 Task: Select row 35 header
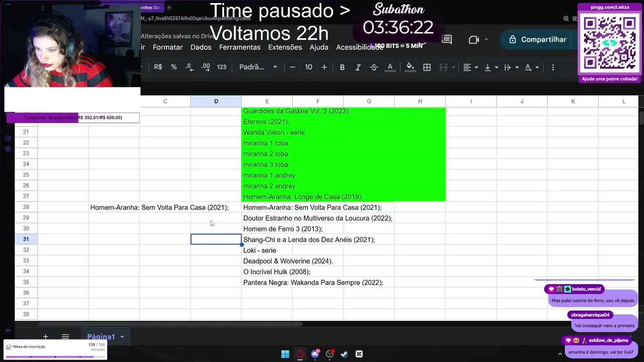[x=26, y=282]
